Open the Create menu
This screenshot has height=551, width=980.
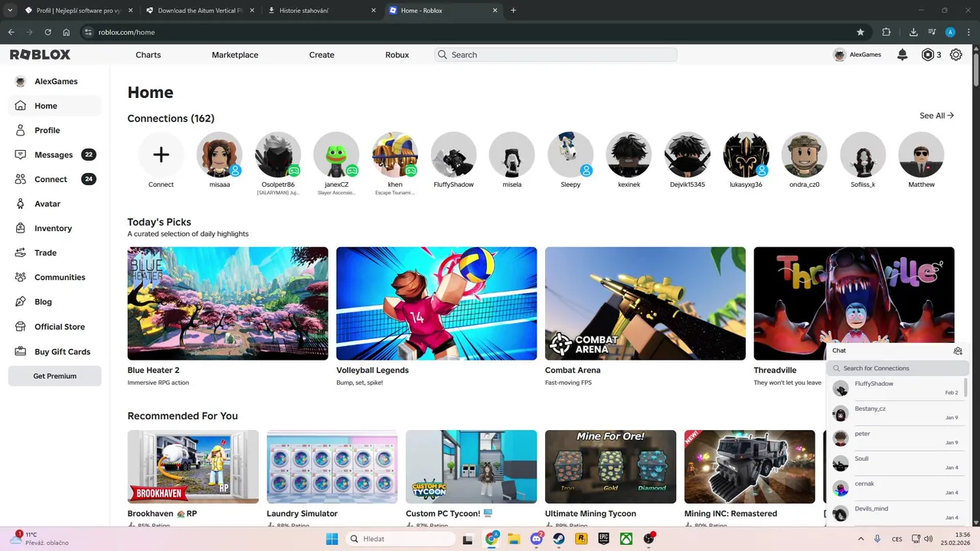pyautogui.click(x=322, y=55)
